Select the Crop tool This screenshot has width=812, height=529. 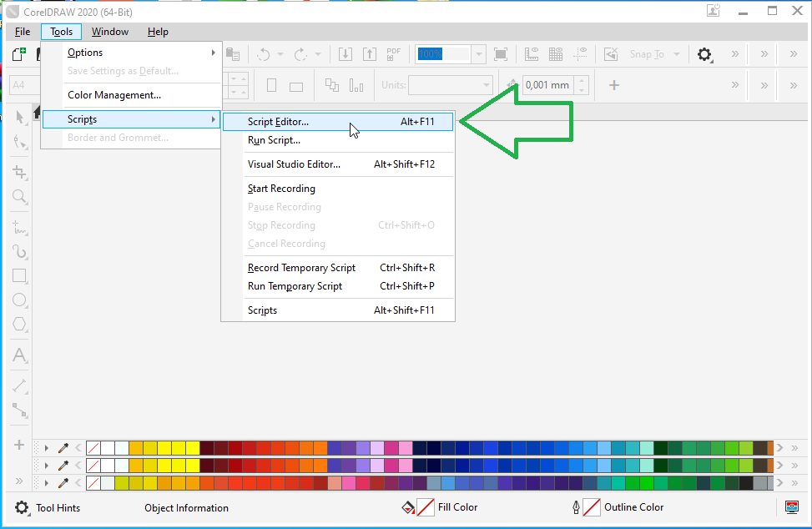[x=20, y=173]
